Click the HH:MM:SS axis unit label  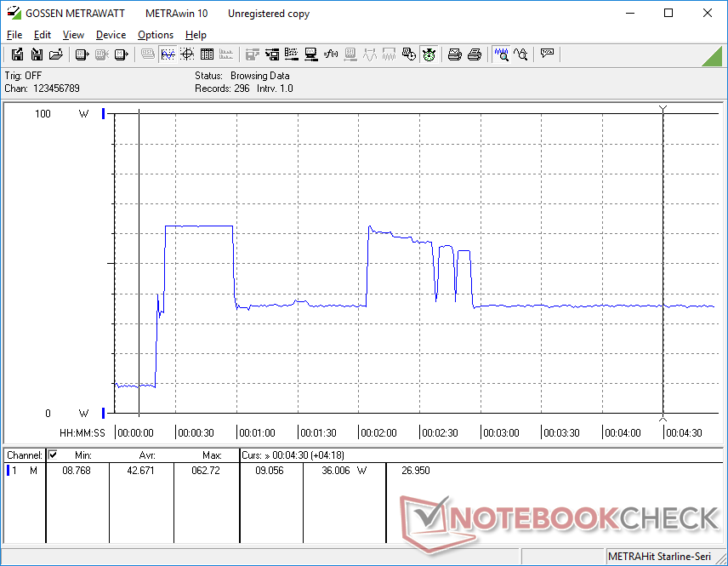click(x=82, y=432)
